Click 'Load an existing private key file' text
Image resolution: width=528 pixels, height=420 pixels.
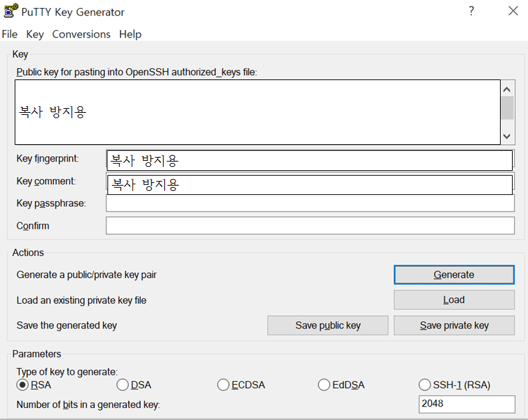(x=81, y=300)
